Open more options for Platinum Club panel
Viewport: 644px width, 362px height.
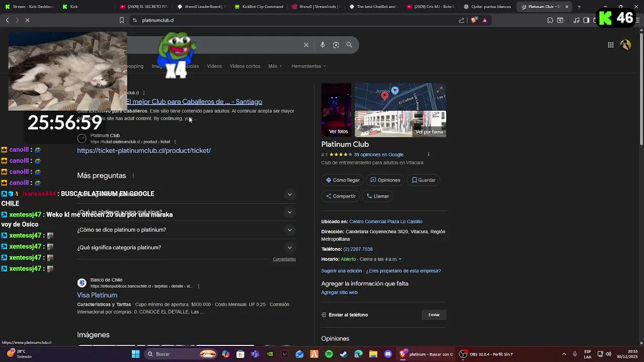click(429, 154)
